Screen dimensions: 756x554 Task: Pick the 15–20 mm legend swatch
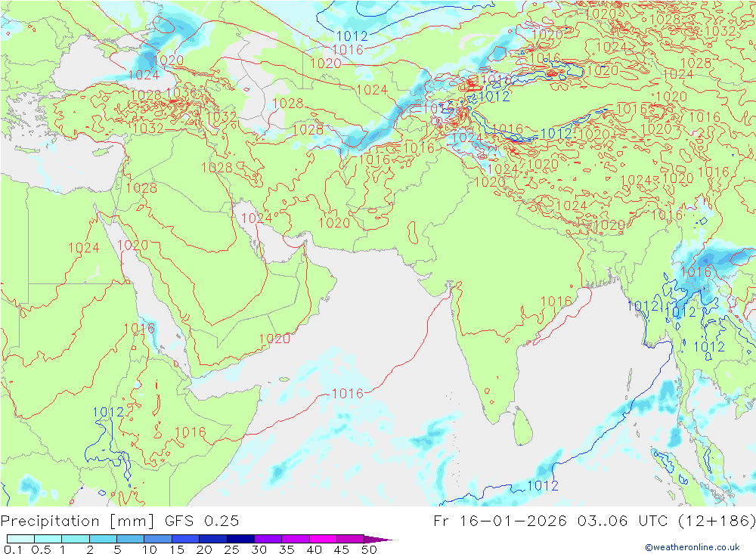click(x=185, y=539)
